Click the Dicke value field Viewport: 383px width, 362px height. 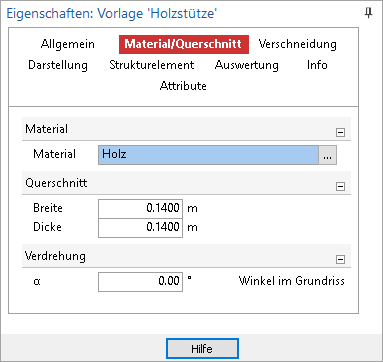[140, 228]
